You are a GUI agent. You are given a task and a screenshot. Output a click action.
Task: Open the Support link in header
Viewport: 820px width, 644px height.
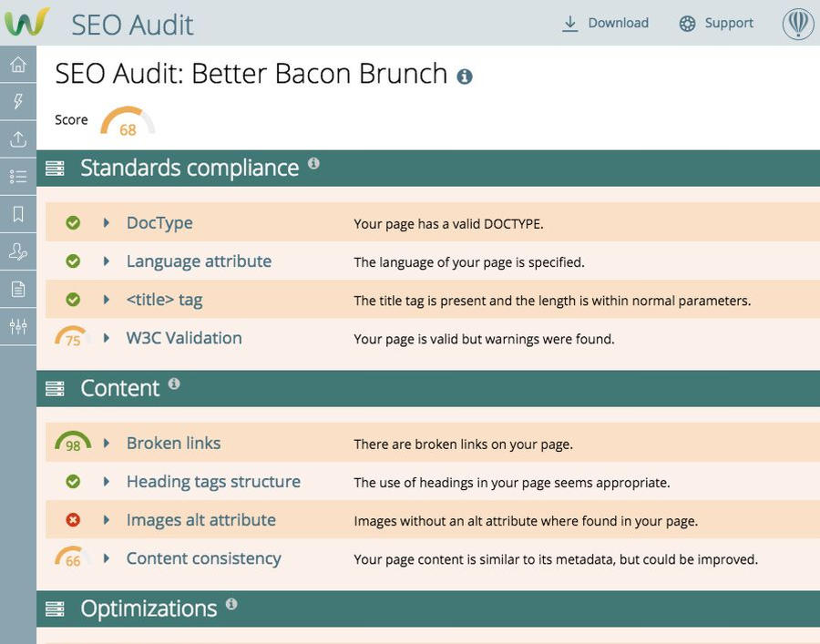716,24
